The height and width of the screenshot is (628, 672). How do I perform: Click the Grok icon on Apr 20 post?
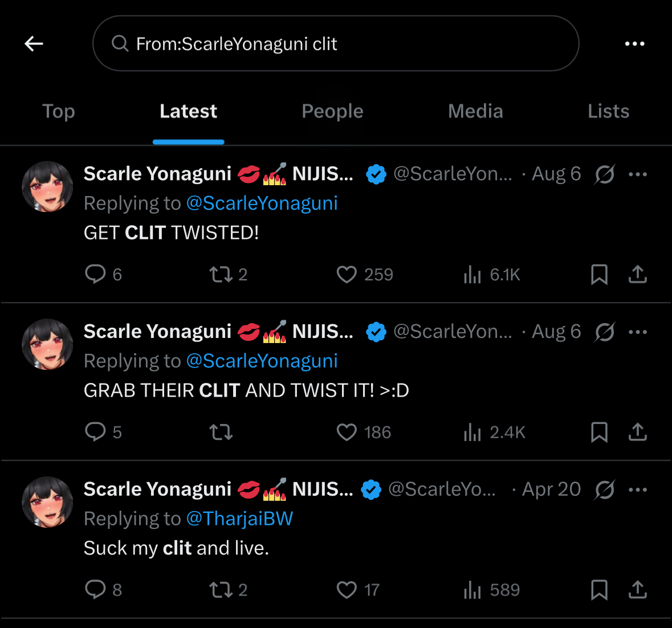pyautogui.click(x=604, y=490)
